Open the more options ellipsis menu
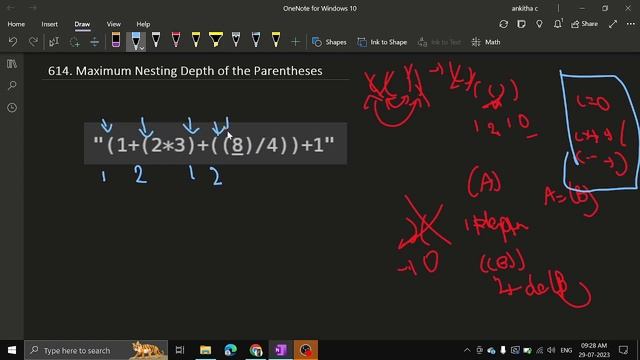640x360 pixels. pyautogui.click(x=631, y=24)
